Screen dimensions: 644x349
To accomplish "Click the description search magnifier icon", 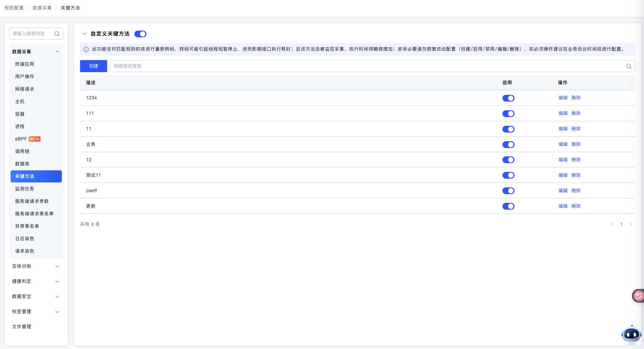I will click(629, 66).
